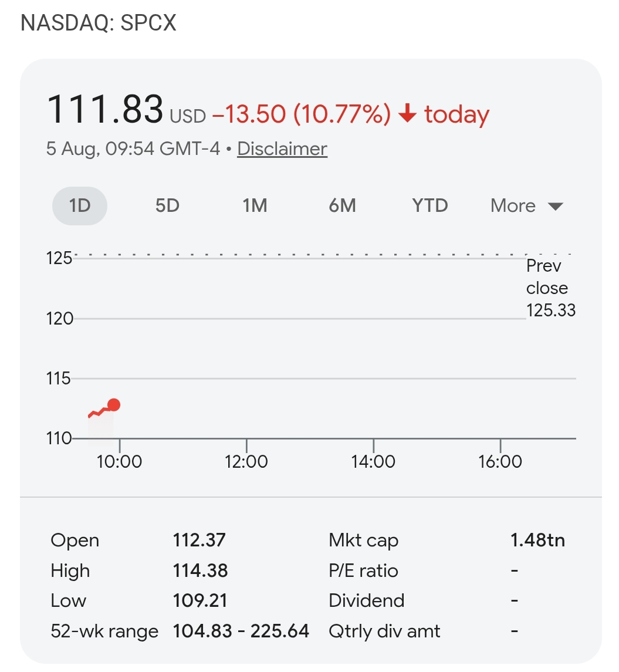Click the Open price 112.37

tap(199, 540)
